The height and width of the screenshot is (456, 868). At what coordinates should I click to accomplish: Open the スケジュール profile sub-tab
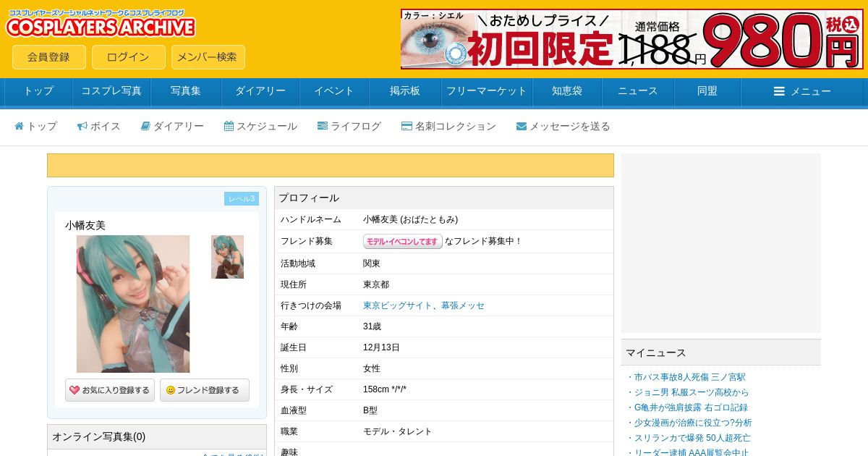pos(260,126)
